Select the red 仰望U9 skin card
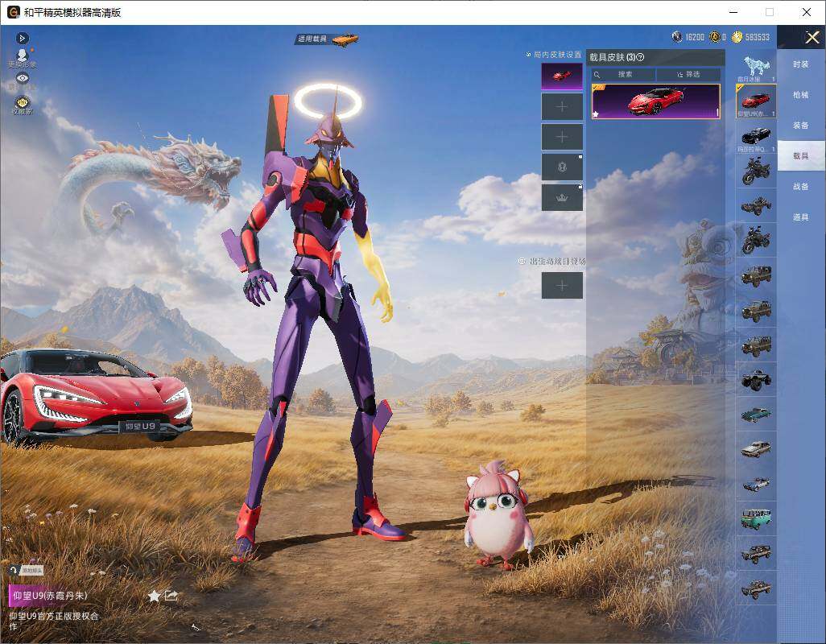Viewport: 826px width, 644px height. click(x=656, y=101)
